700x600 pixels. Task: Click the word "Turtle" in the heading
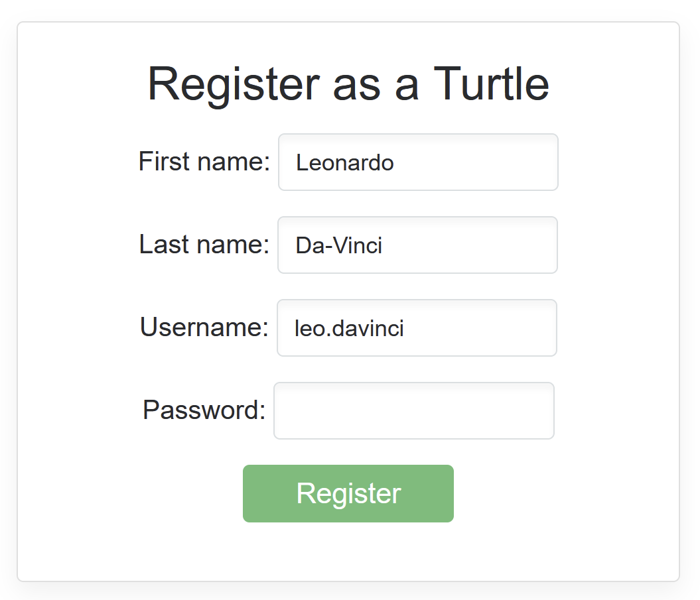[491, 84]
